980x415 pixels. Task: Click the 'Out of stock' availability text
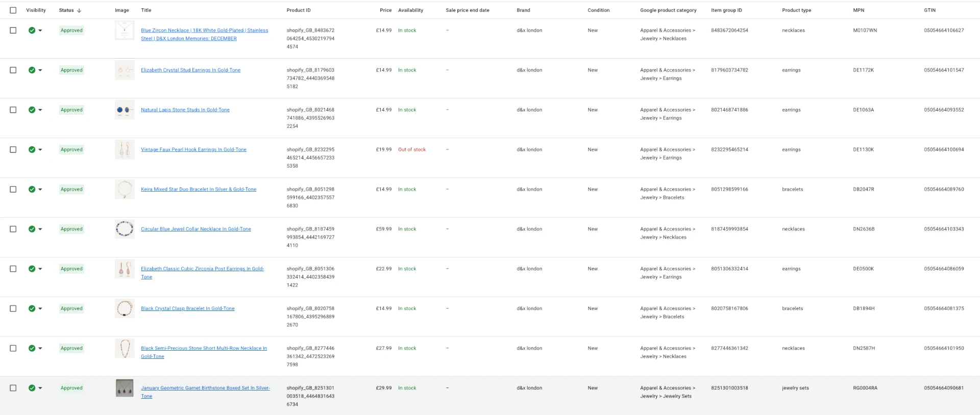[x=412, y=150]
